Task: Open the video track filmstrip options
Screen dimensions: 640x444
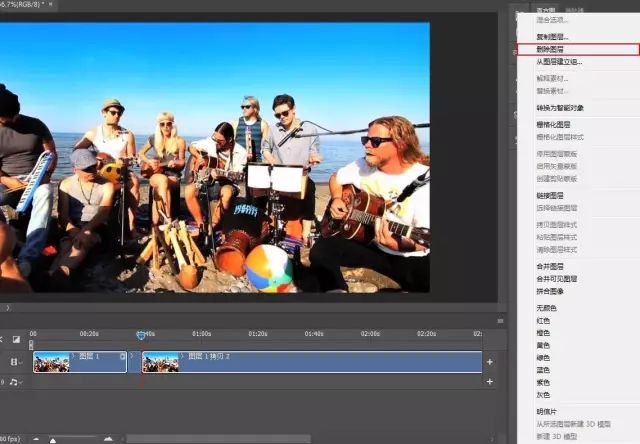Action: coord(15,362)
